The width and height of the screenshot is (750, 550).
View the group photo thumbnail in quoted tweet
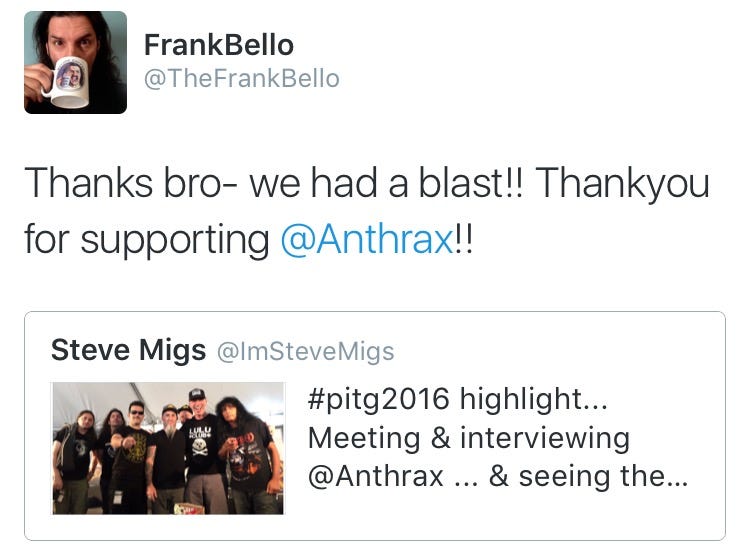(168, 448)
